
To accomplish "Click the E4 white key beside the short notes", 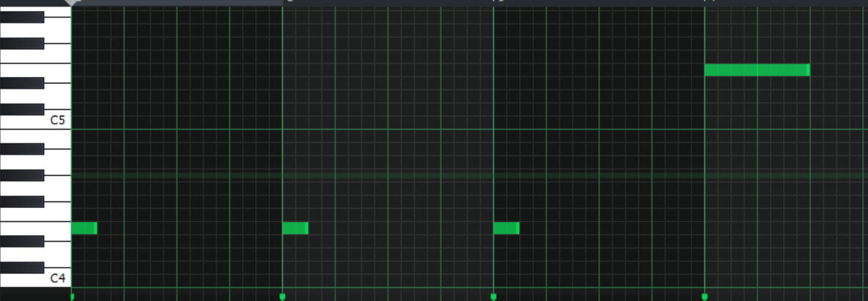I will click(59, 228).
